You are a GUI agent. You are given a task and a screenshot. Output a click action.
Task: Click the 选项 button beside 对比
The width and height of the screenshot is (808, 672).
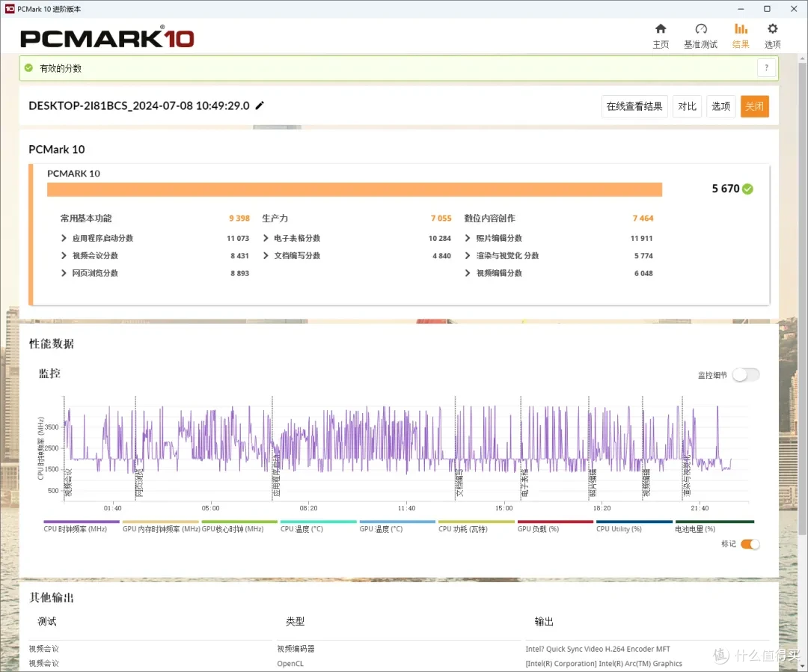tap(720, 107)
